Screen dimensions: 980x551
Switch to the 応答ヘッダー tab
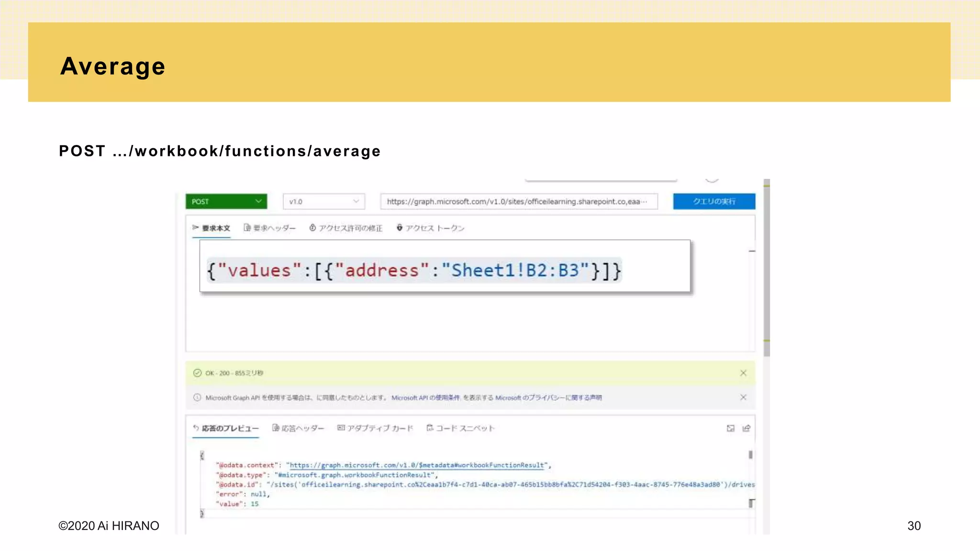298,428
